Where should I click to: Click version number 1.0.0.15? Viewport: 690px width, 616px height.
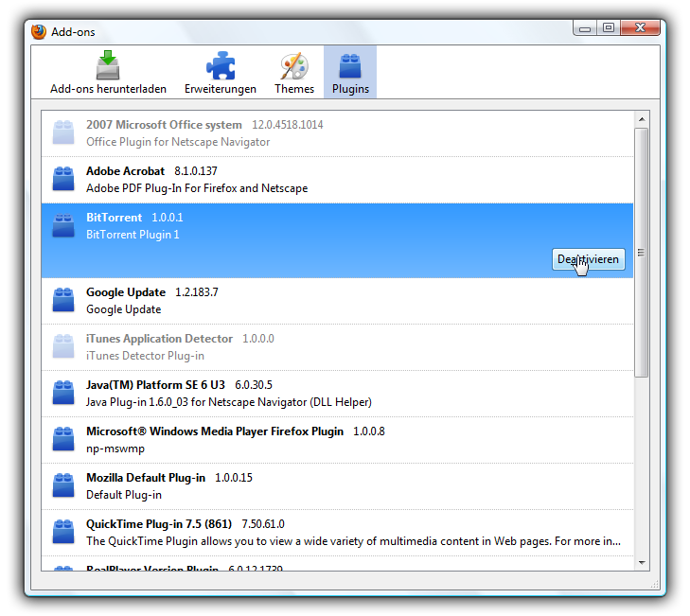click(x=234, y=478)
